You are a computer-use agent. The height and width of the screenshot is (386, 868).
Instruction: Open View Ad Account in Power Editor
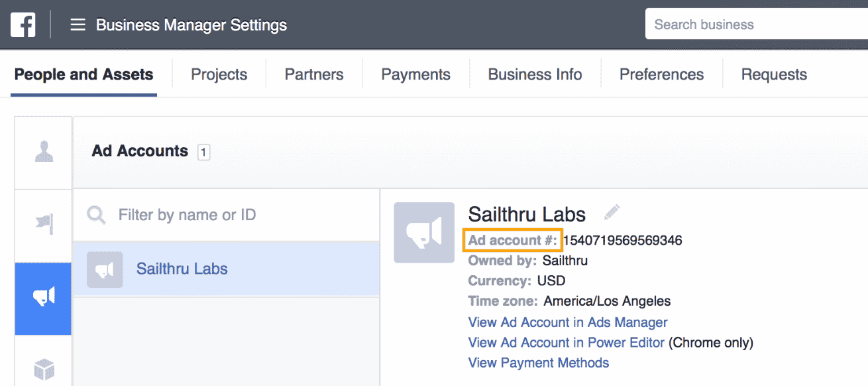[x=566, y=342]
